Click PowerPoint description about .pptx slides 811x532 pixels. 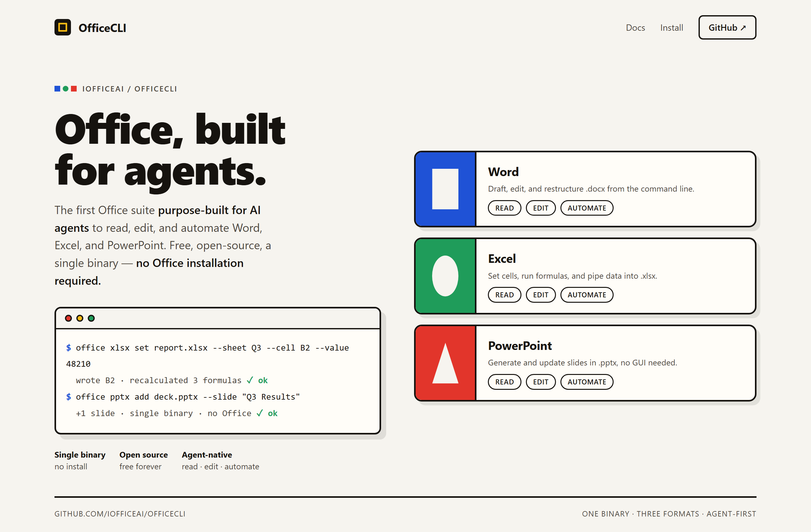pyautogui.click(x=582, y=363)
